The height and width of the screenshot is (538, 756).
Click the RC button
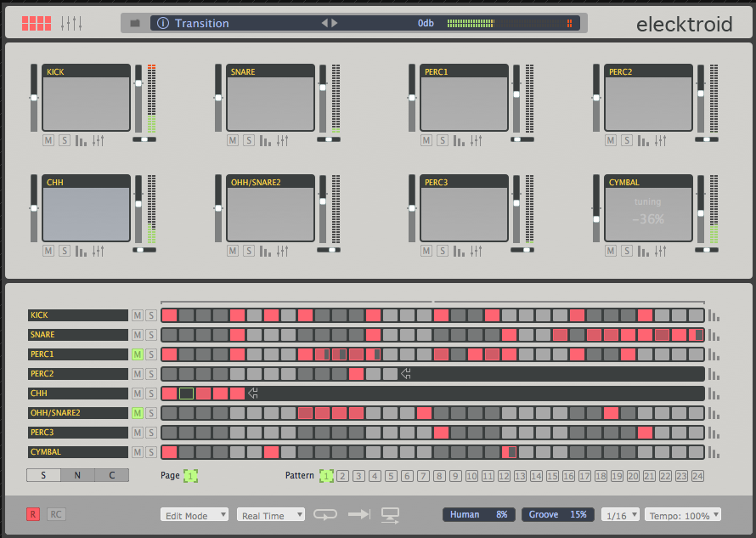(x=56, y=514)
